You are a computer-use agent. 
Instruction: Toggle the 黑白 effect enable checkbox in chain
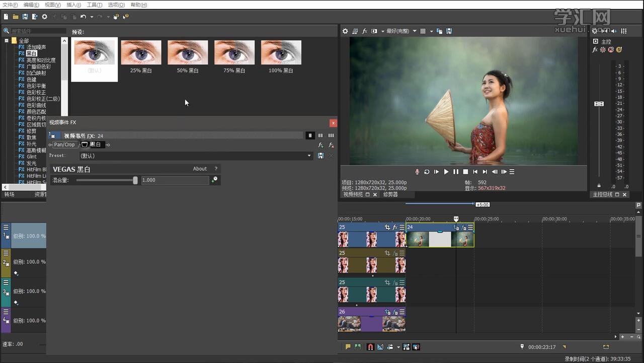pyautogui.click(x=85, y=144)
